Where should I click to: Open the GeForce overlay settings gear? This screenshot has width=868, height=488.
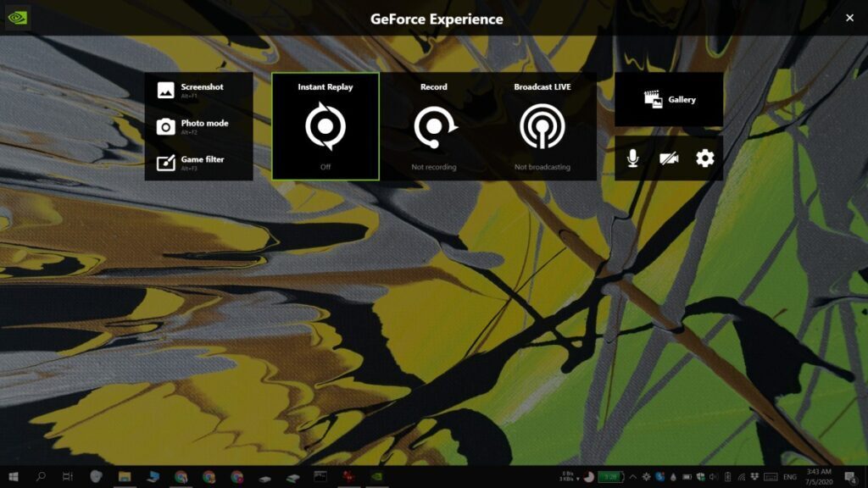704,158
